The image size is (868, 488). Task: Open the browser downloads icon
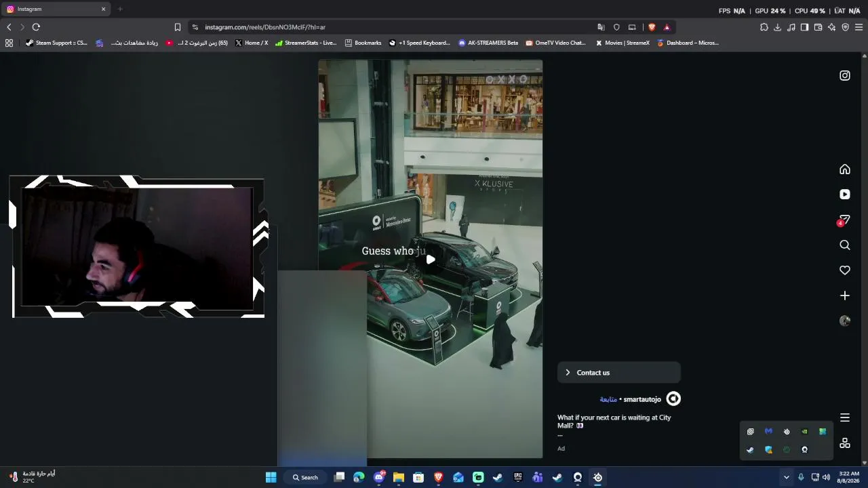point(778,27)
